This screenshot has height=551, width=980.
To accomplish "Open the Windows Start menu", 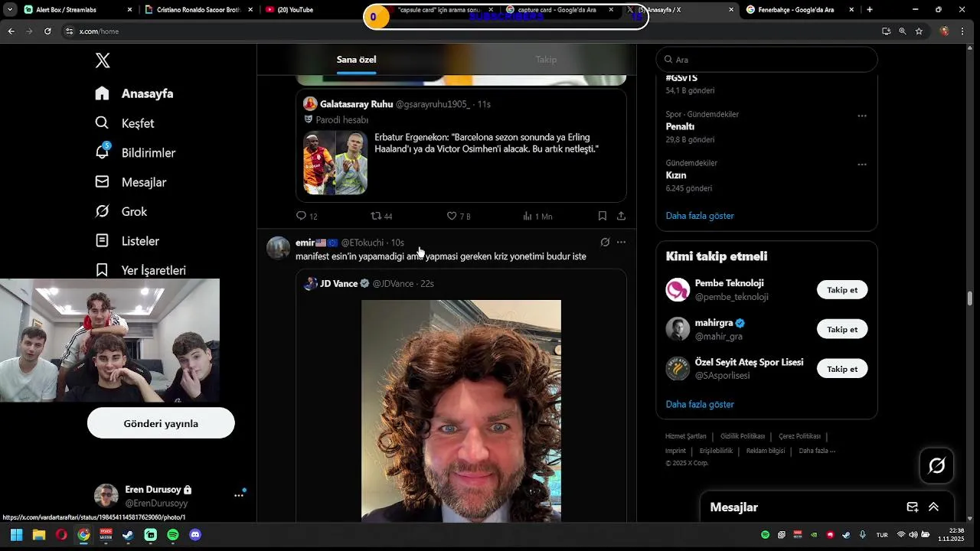I will 16,535.
